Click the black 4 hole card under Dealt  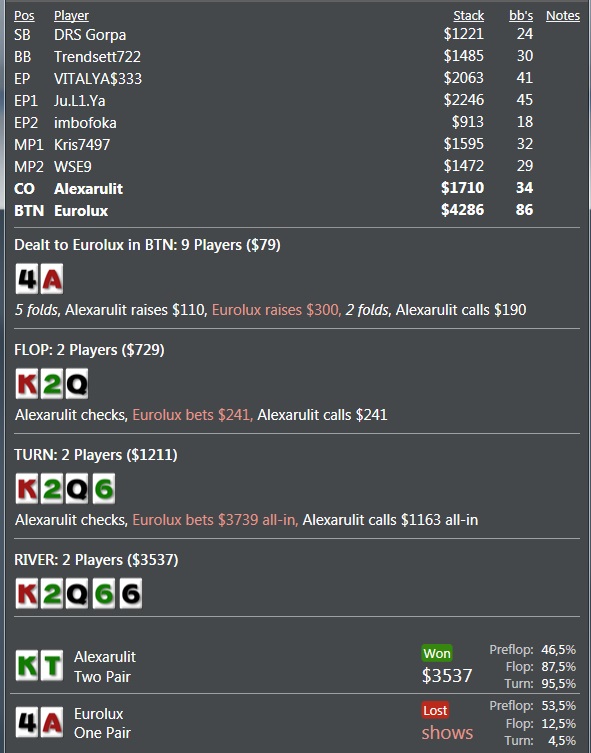pyautogui.click(x=27, y=279)
